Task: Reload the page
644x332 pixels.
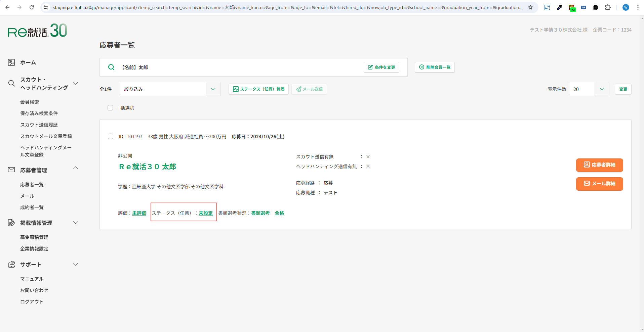Action: 32,7
